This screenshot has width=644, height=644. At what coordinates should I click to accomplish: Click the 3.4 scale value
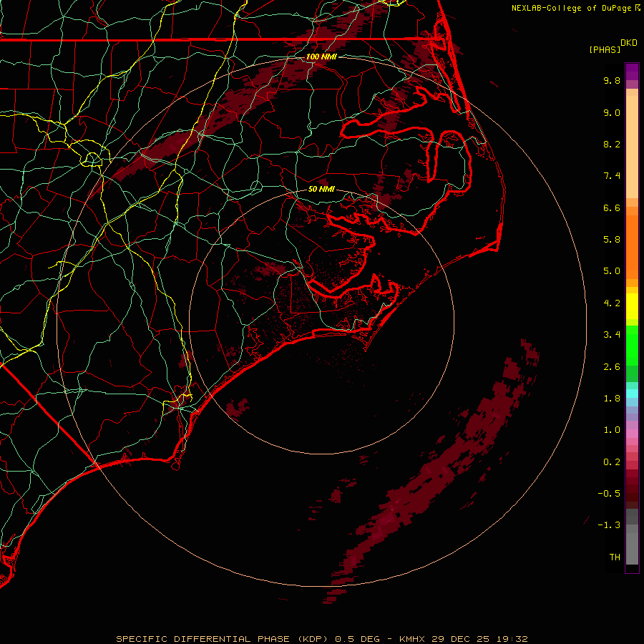click(x=612, y=335)
